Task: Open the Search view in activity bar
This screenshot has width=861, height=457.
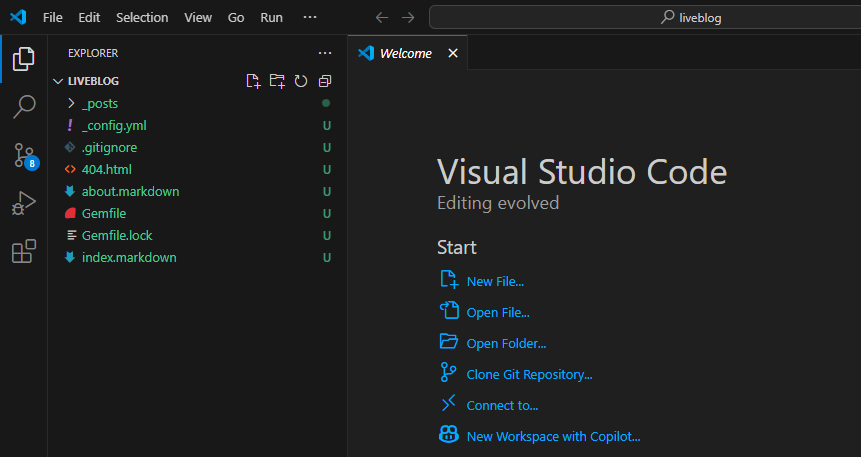Action: (24, 107)
